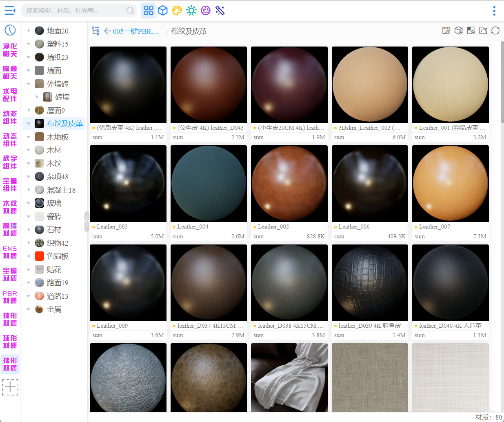Expand the 地面20 tree node
504x422 pixels.
pos(29,31)
